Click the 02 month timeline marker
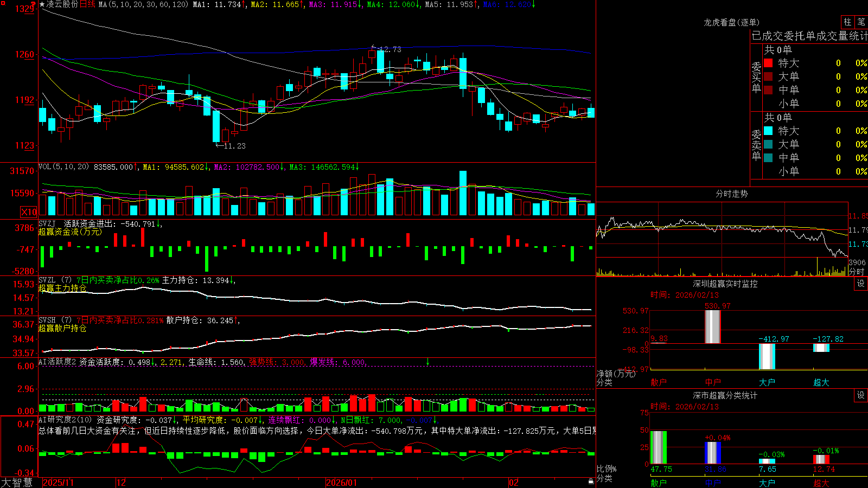868x488 pixels. [x=513, y=483]
